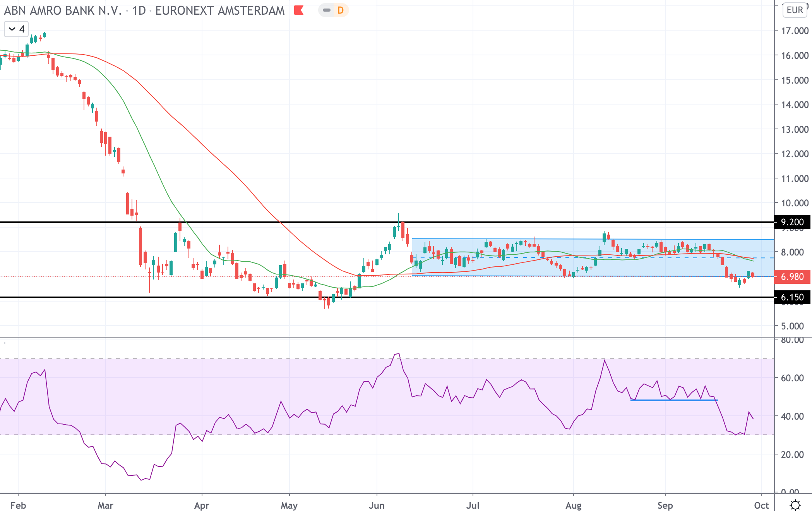Click the May label on time axis
Image resolution: width=812 pixels, height=511 pixels.
289,505
